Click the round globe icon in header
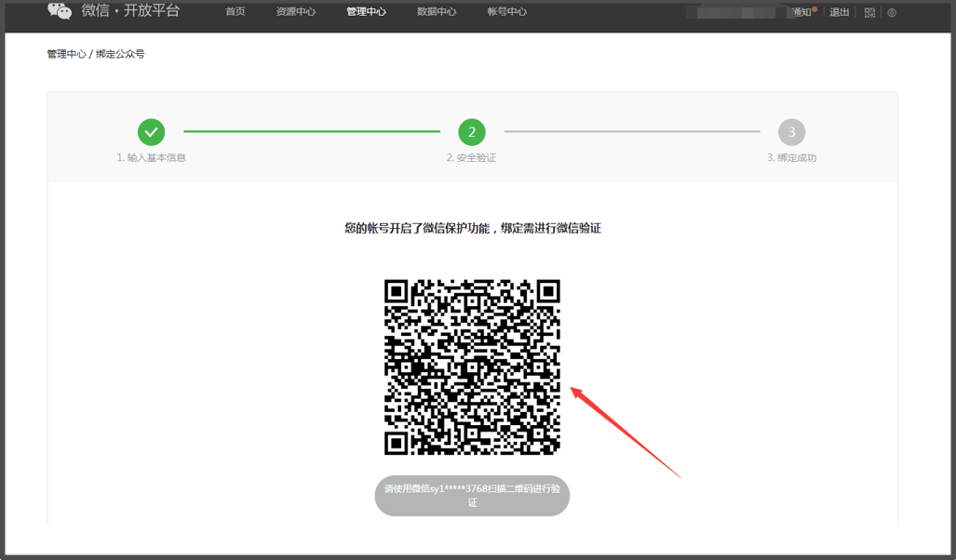 coord(892,13)
